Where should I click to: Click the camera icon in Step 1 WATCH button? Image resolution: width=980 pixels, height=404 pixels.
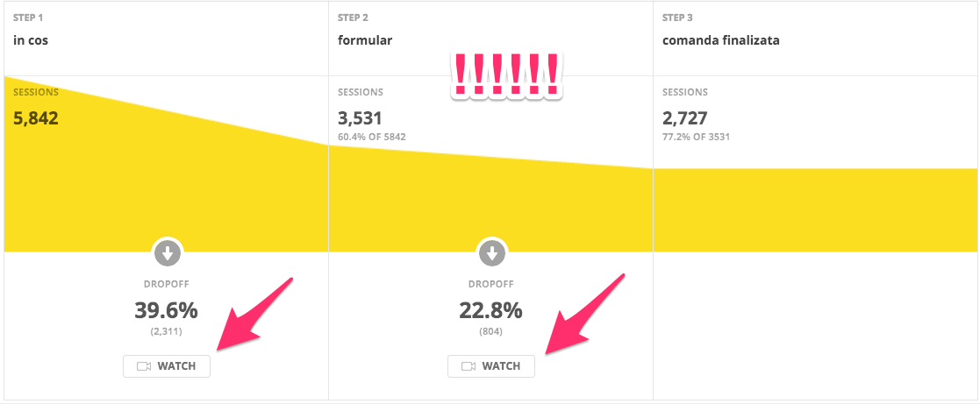pyautogui.click(x=144, y=366)
